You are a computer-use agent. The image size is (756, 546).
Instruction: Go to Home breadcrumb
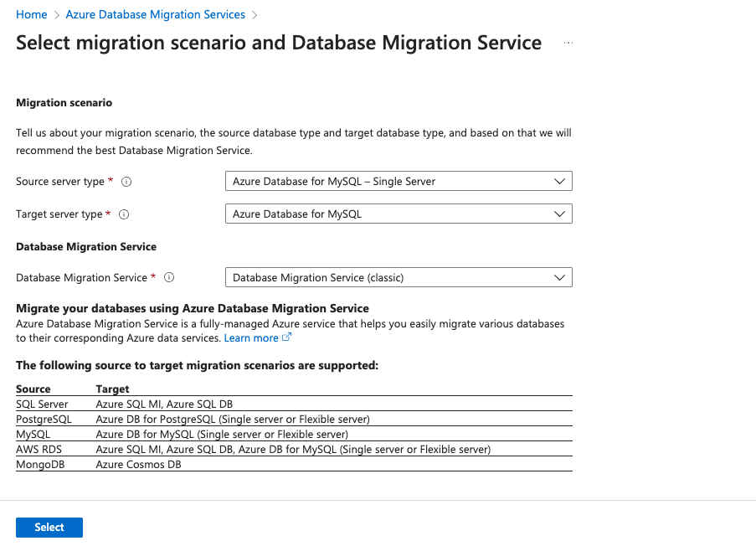[32, 14]
